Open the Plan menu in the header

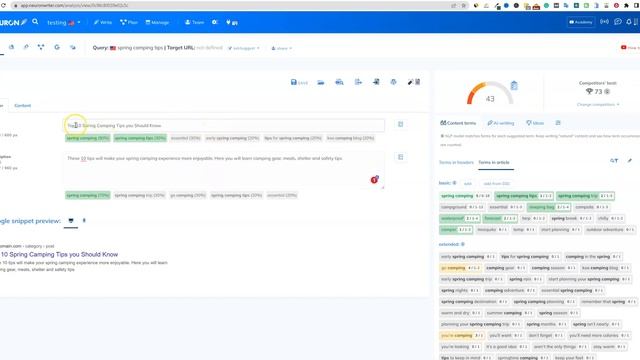(x=129, y=22)
